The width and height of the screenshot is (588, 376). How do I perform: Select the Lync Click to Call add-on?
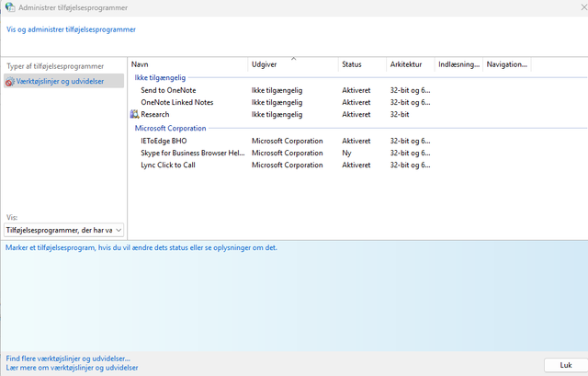[168, 165]
